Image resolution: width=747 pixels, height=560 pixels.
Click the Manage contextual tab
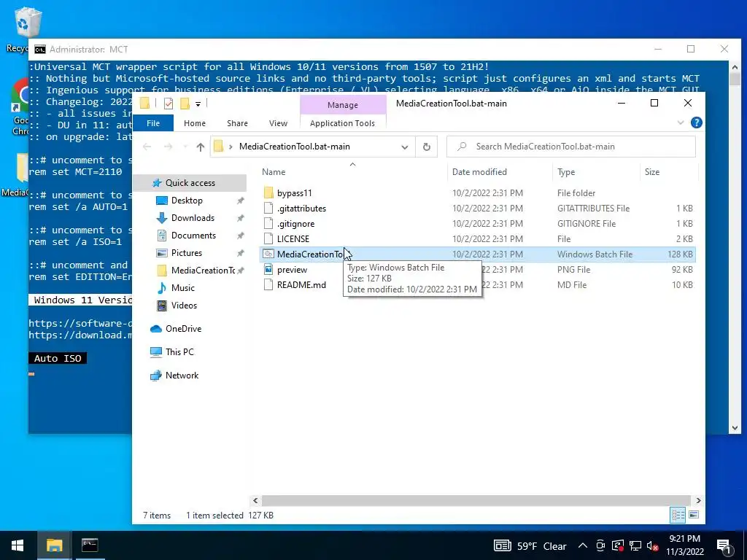click(343, 105)
